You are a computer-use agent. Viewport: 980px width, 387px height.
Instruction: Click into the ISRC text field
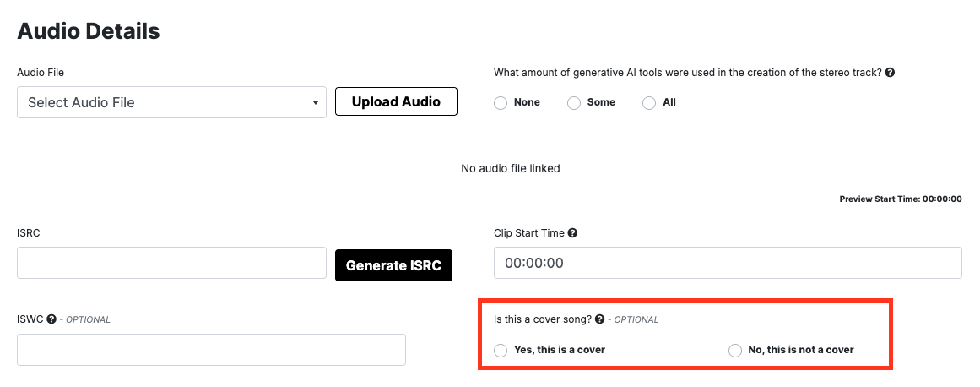pos(171,263)
